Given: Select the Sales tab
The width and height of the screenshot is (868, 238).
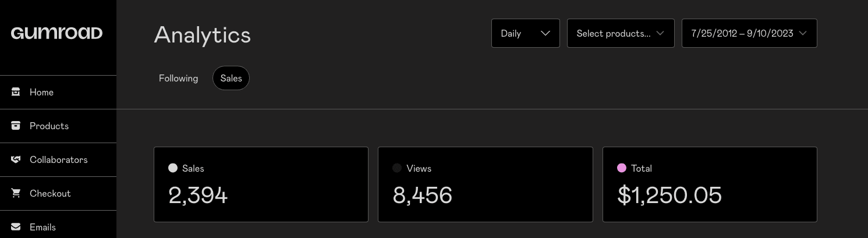Looking at the screenshot, I should coord(231,79).
